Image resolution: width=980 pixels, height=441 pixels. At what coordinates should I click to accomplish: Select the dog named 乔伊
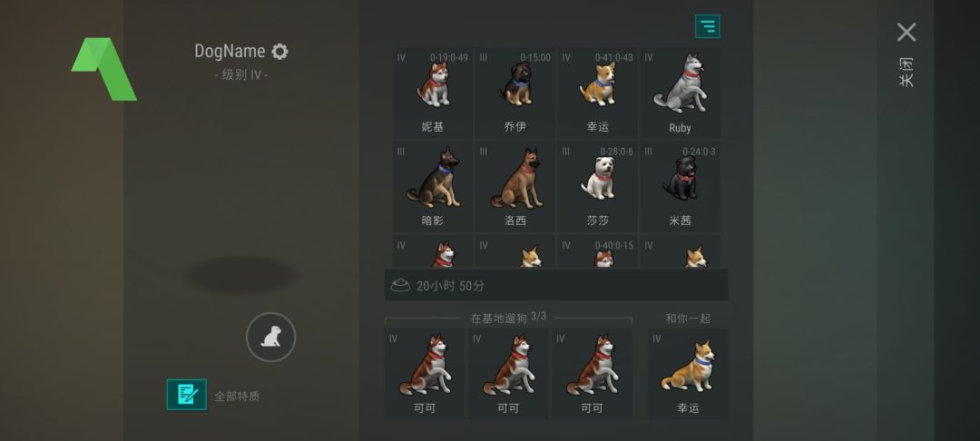pyautogui.click(x=515, y=93)
